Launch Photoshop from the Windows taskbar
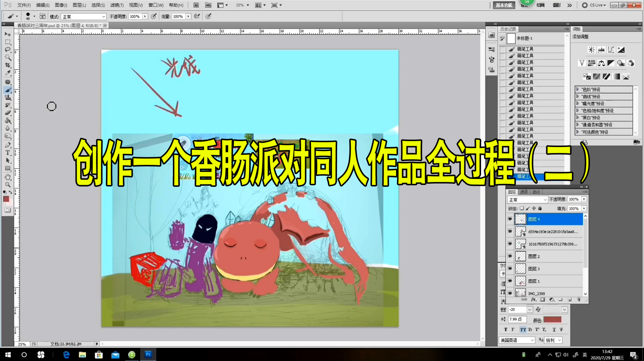The image size is (644, 361). (148, 355)
